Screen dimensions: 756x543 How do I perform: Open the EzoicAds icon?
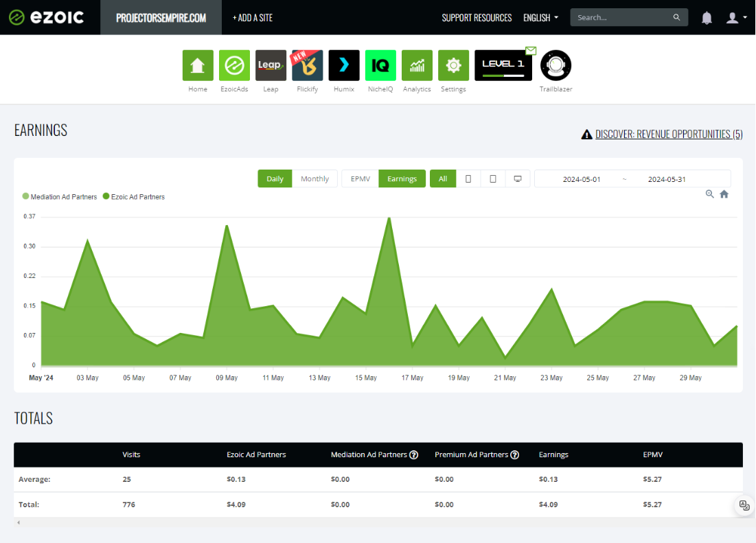pyautogui.click(x=234, y=65)
